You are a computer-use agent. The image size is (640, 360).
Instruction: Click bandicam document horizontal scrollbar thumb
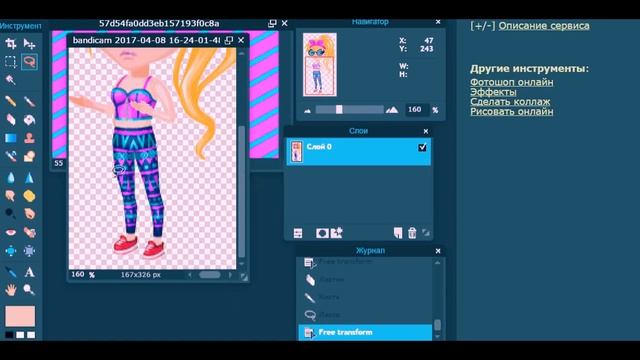tap(209, 275)
